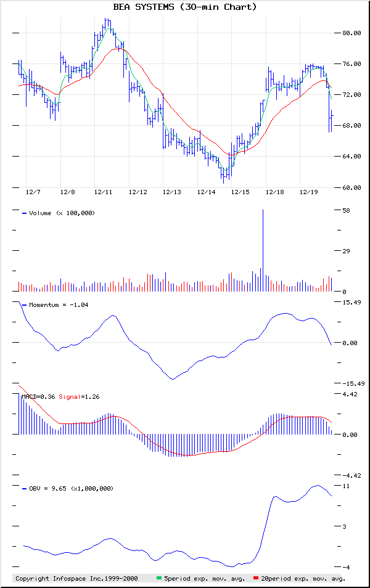The width and height of the screenshot is (370, 588).
Task: Click the 58 volume axis label
Action: (346, 210)
